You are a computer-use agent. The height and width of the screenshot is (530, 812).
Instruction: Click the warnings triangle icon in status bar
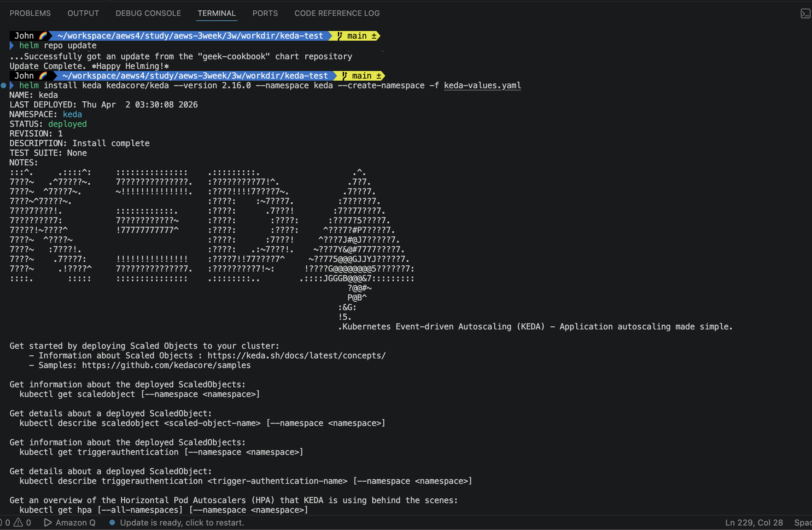[18, 522]
